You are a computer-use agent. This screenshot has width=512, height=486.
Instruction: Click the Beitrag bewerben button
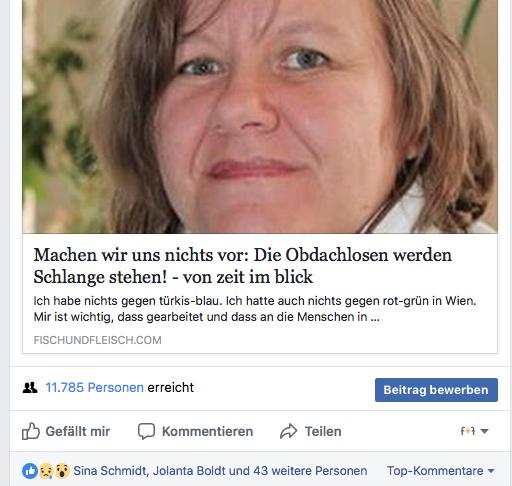pos(436,390)
